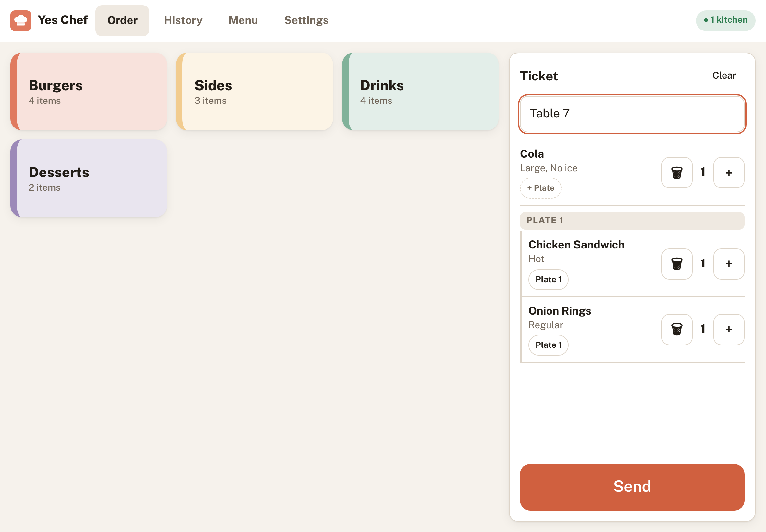766x532 pixels.
Task: Toggle Plate 1 chip under Onion Rings
Action: [548, 345]
